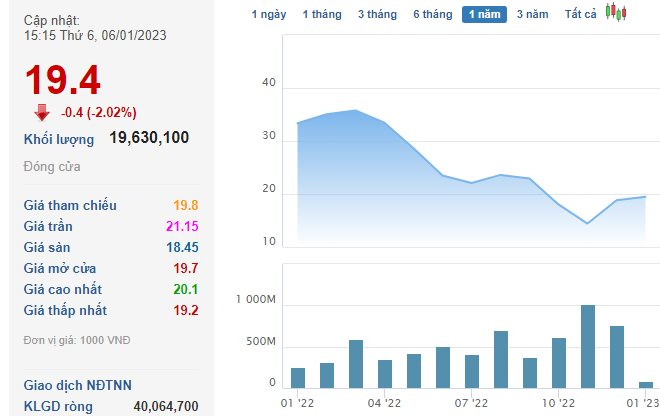Switch chart to candlestick view icon

point(617,14)
